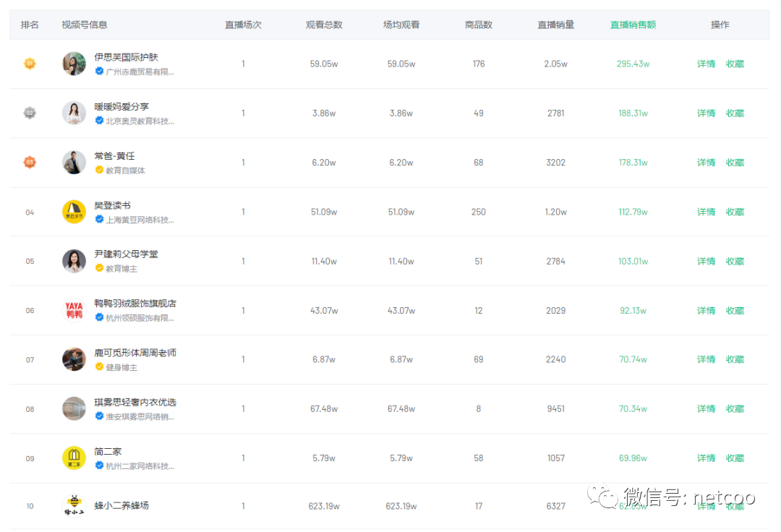
Task: Click the 观看总数 column header
Action: click(324, 25)
